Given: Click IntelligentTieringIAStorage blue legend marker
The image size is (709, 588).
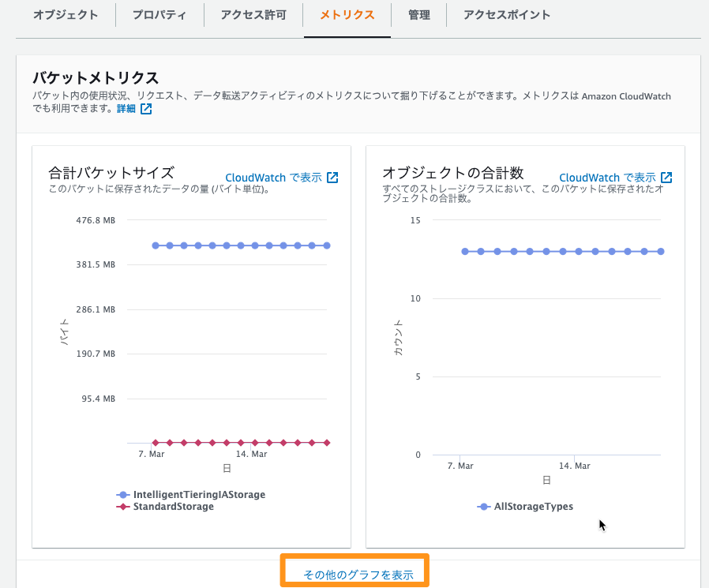Looking at the screenshot, I should (122, 494).
